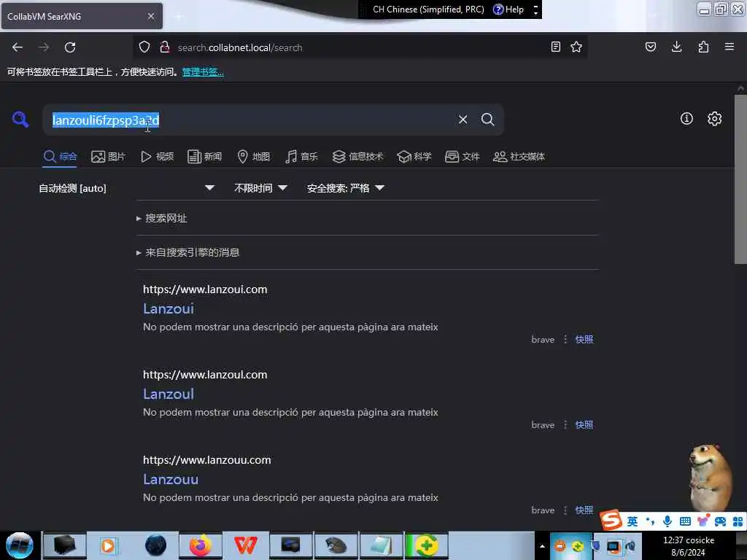Open 快照 cached link for Lanzoui result
The image size is (747, 560).
coord(584,339)
